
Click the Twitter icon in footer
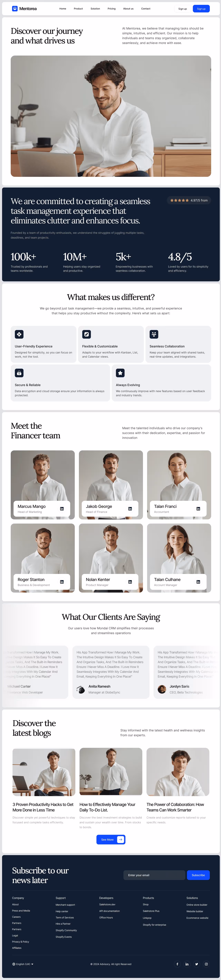197,964
